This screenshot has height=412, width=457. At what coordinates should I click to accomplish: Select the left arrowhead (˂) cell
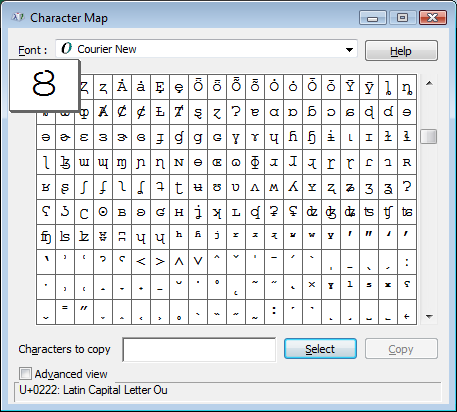click(141, 262)
